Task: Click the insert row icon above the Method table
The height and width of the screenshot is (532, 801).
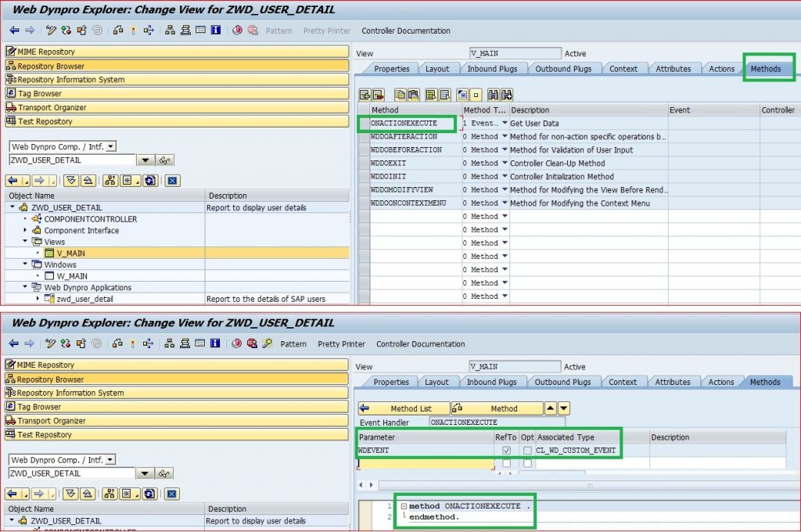Action: tap(365, 95)
